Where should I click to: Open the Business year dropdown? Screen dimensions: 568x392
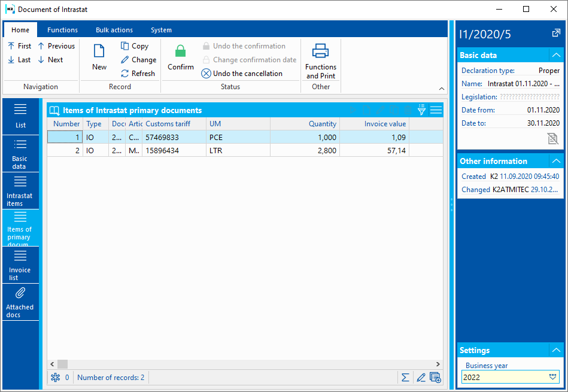coord(552,377)
